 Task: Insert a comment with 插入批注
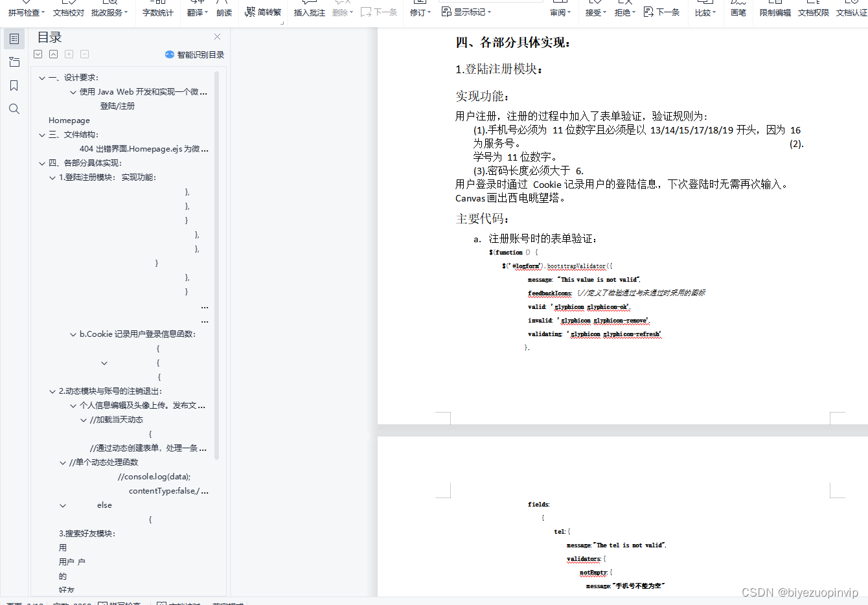point(309,12)
